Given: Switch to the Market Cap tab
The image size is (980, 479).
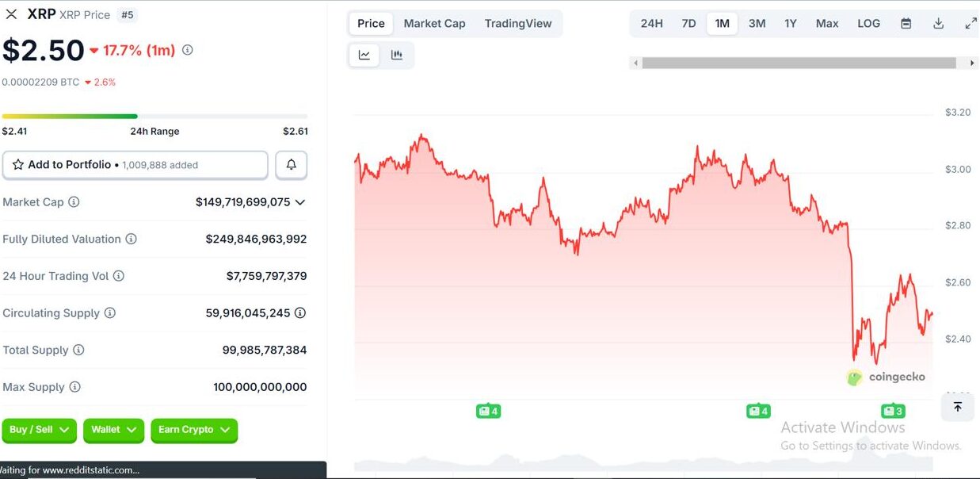Looking at the screenshot, I should [x=434, y=24].
